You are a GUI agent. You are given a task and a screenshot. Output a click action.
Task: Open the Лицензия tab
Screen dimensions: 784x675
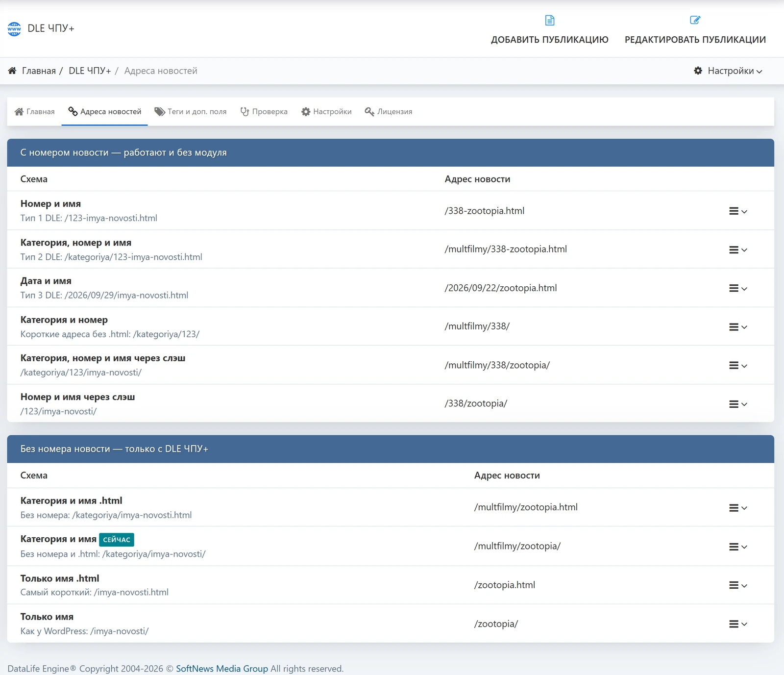389,112
